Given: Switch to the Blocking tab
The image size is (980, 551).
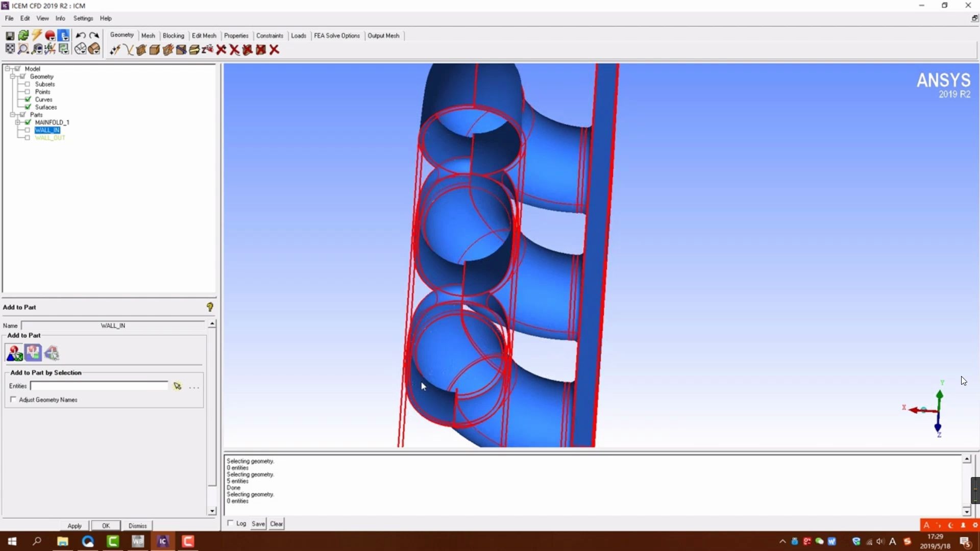Looking at the screenshot, I should point(174,36).
